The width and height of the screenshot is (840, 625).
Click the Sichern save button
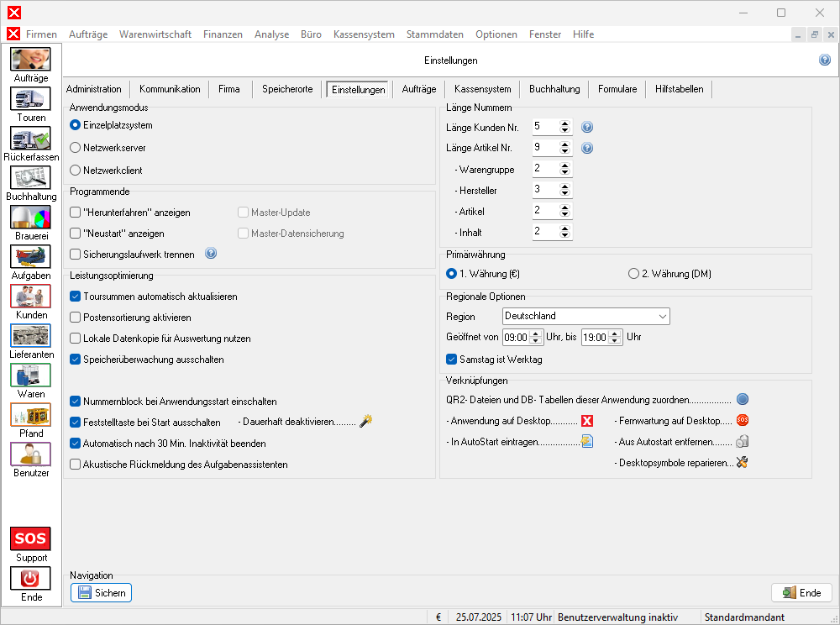point(101,593)
